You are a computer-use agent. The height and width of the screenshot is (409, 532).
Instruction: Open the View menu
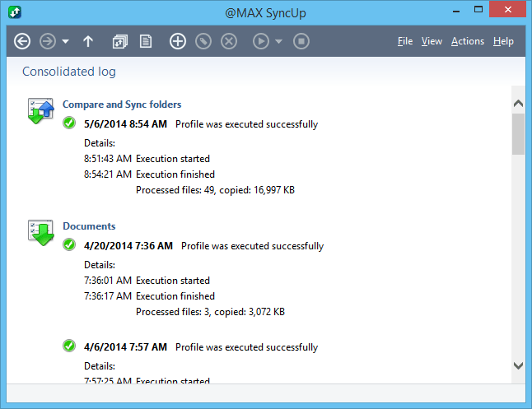432,41
